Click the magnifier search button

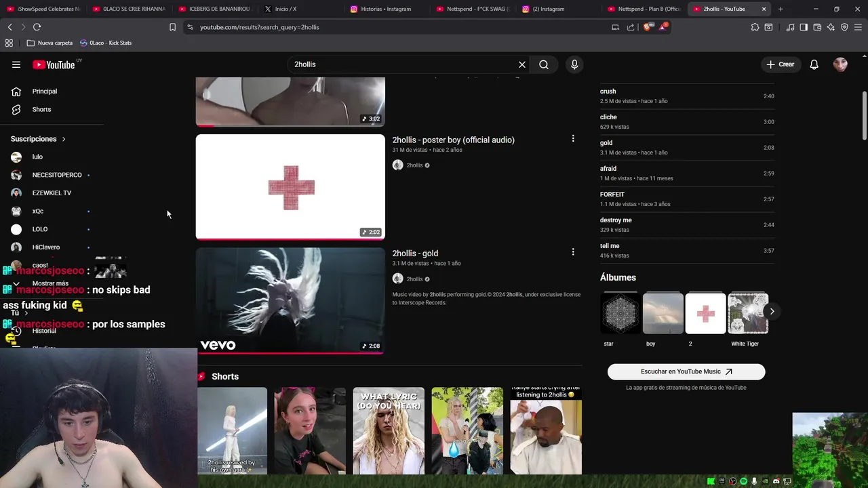(x=544, y=64)
